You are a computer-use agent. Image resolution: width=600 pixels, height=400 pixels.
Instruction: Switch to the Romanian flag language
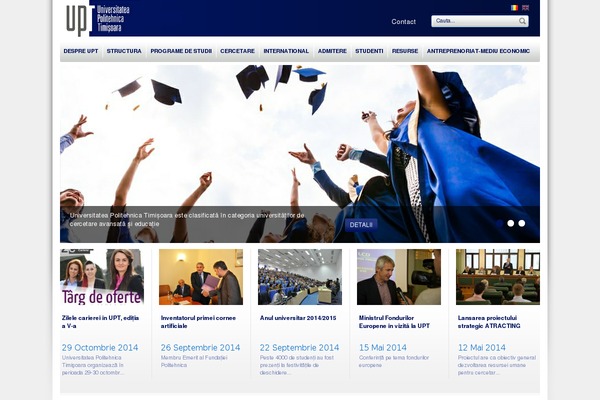(514, 8)
